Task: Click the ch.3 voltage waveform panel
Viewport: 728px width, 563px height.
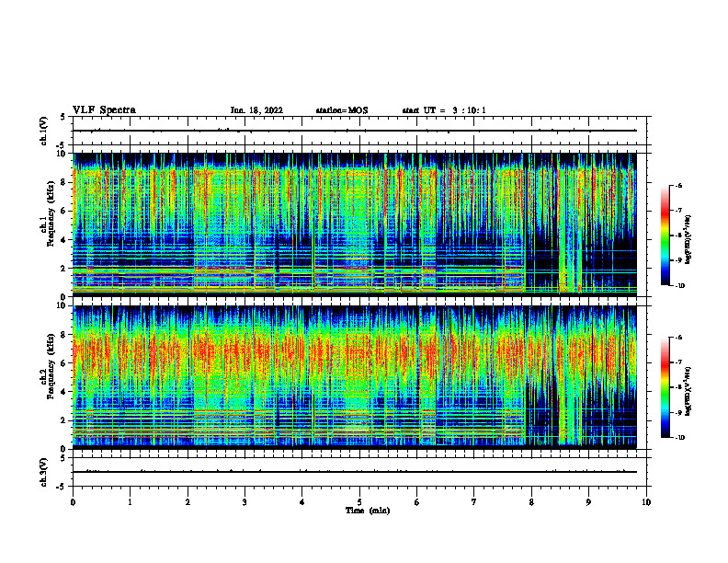Action: (x=359, y=472)
